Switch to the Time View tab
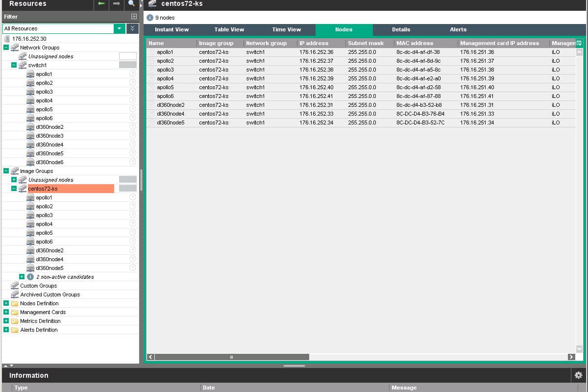This screenshot has height=392, width=588. (x=287, y=29)
